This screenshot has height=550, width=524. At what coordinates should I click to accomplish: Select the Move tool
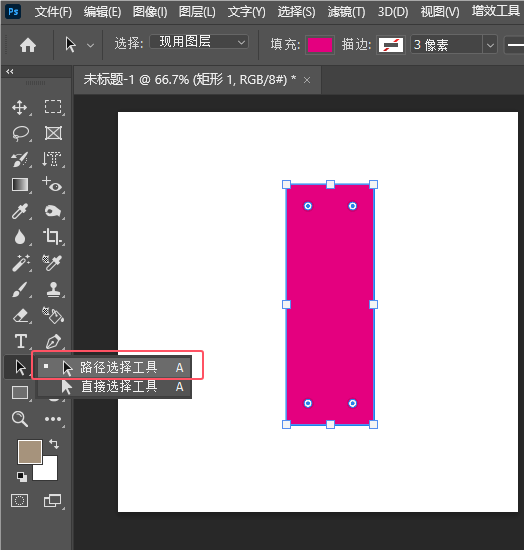coord(20,107)
